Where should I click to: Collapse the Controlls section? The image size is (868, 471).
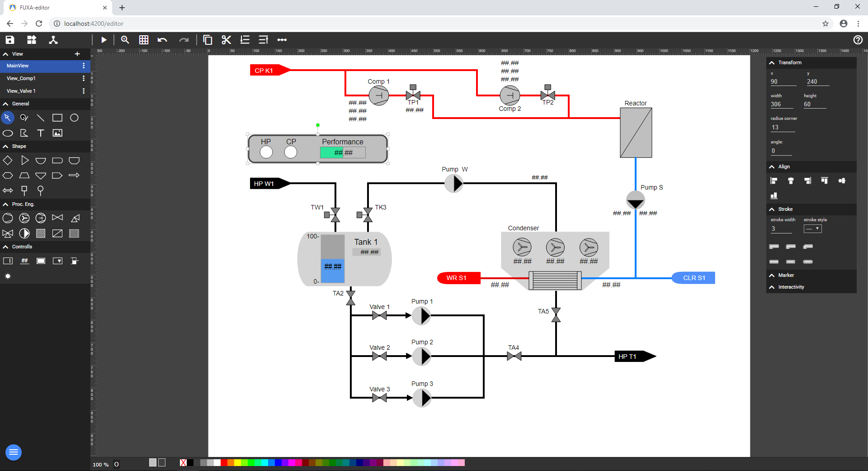coord(5,247)
